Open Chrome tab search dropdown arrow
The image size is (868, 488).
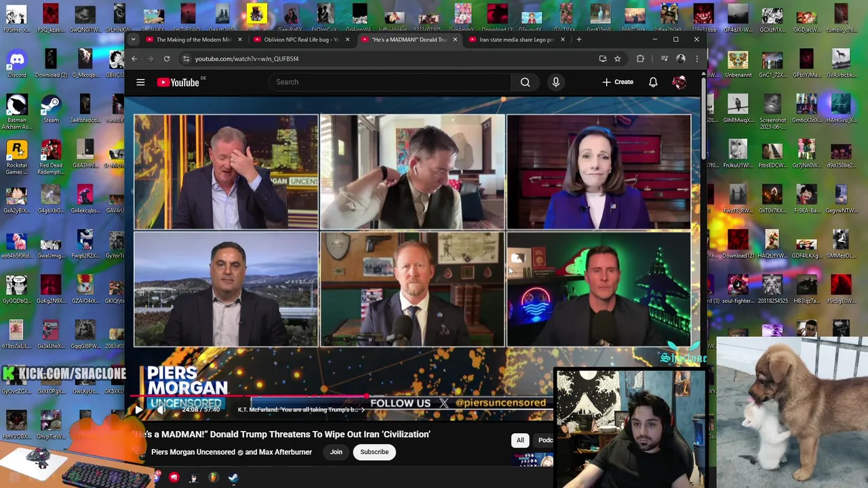pyautogui.click(x=134, y=39)
